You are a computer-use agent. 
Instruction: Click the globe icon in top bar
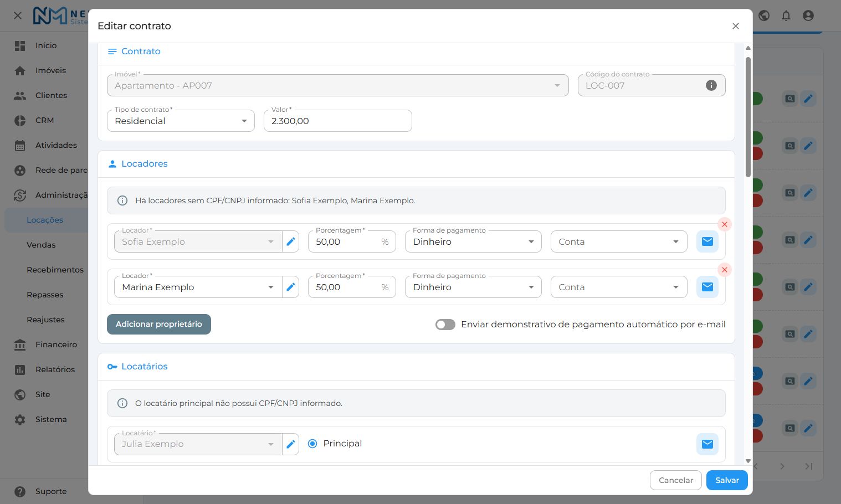764,16
